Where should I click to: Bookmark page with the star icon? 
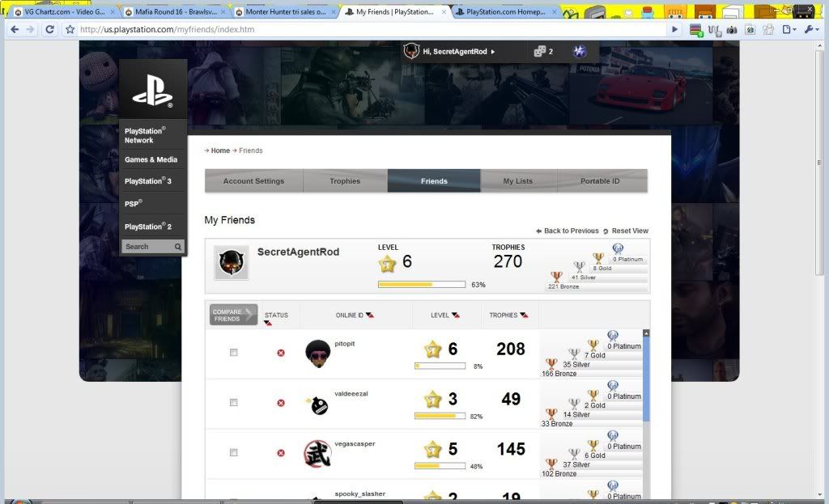pyautogui.click(x=70, y=29)
